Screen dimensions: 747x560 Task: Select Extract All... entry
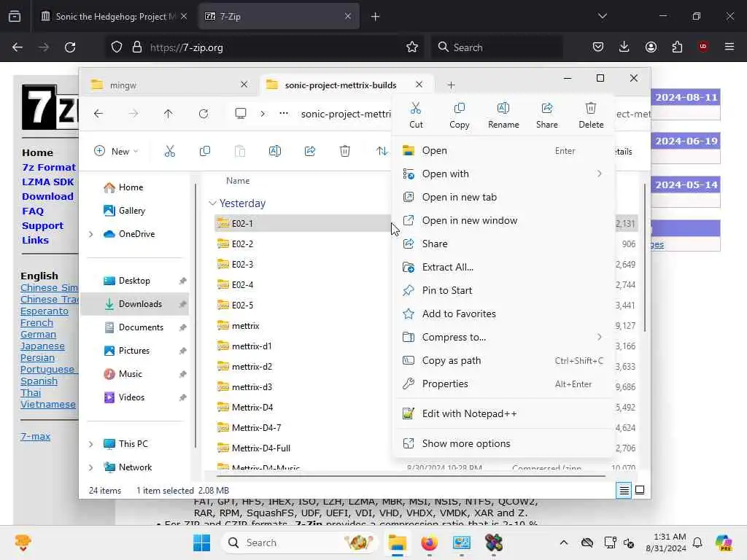[503, 267]
